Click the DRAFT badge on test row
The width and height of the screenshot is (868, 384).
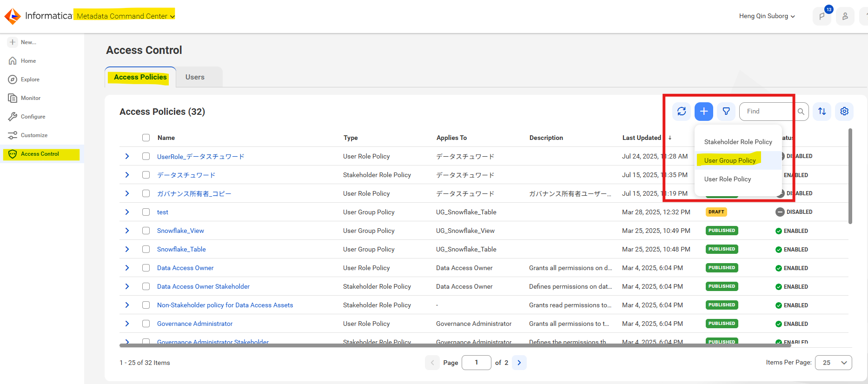pyautogui.click(x=716, y=212)
